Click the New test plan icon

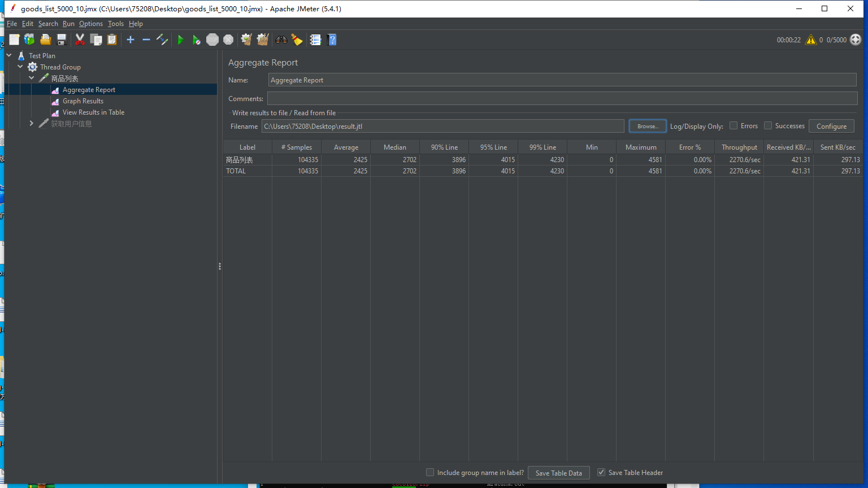(14, 40)
